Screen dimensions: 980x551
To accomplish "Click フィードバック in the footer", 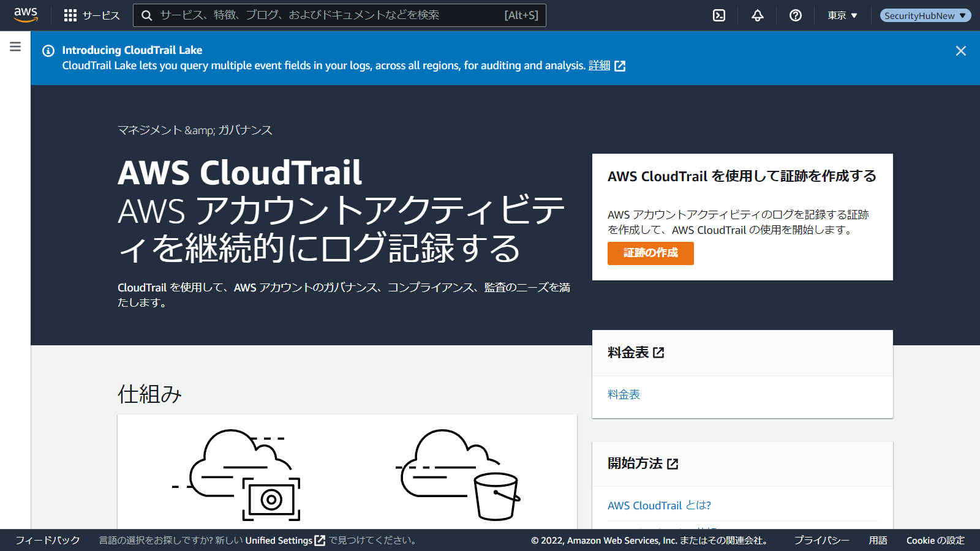I will pos(48,540).
